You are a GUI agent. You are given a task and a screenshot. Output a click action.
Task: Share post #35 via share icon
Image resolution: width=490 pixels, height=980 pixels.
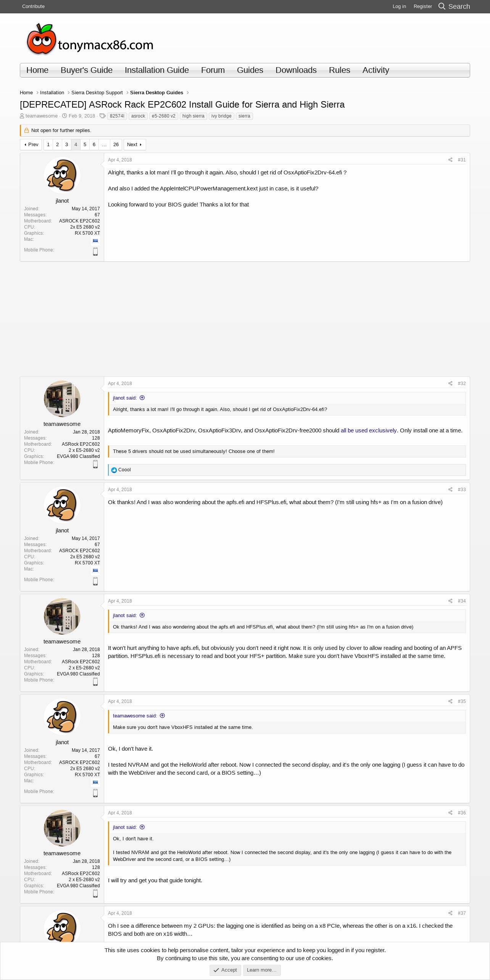tap(450, 701)
